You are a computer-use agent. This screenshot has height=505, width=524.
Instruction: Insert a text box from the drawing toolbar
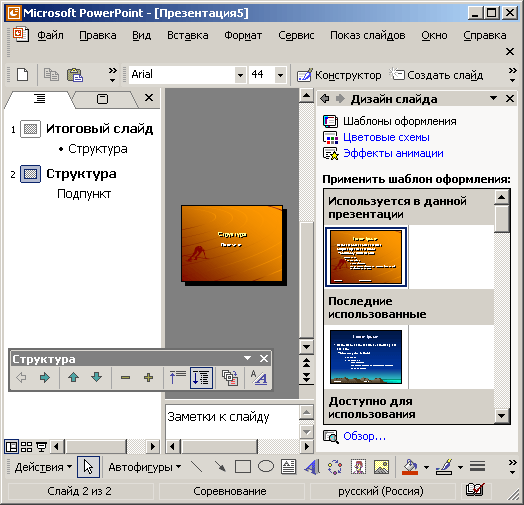(x=288, y=467)
